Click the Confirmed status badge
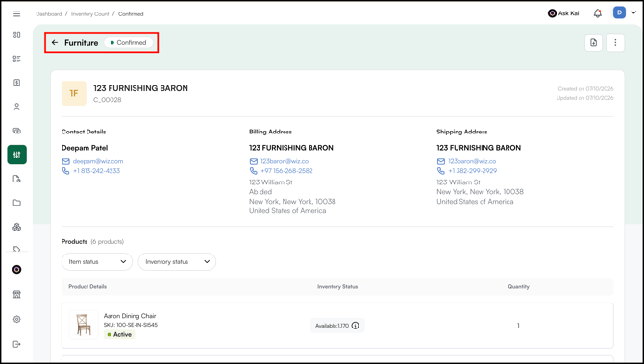This screenshot has height=364, width=644. coord(128,42)
